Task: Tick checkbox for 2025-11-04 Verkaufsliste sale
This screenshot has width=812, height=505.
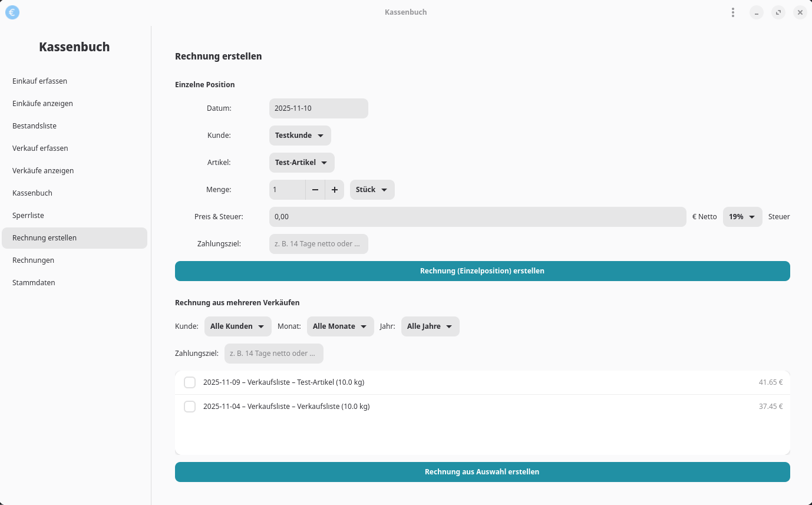Action: pos(190,407)
